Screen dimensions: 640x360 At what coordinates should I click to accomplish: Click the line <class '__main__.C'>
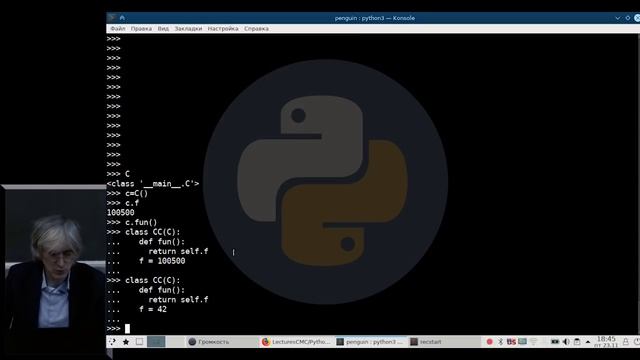[153, 184]
